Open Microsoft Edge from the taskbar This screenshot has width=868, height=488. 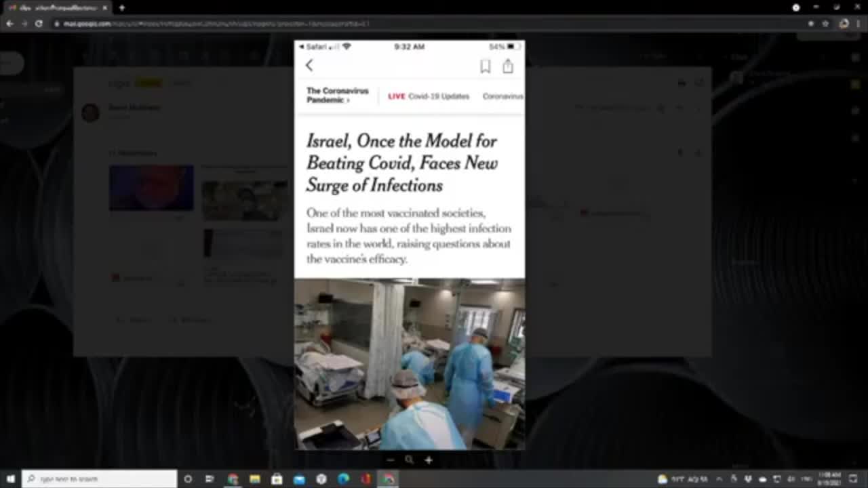[343, 479]
